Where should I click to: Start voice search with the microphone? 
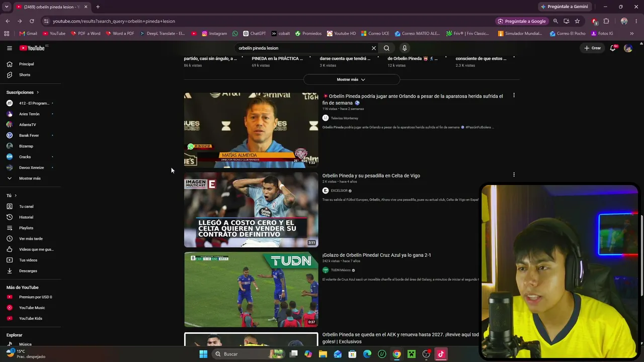405,48
